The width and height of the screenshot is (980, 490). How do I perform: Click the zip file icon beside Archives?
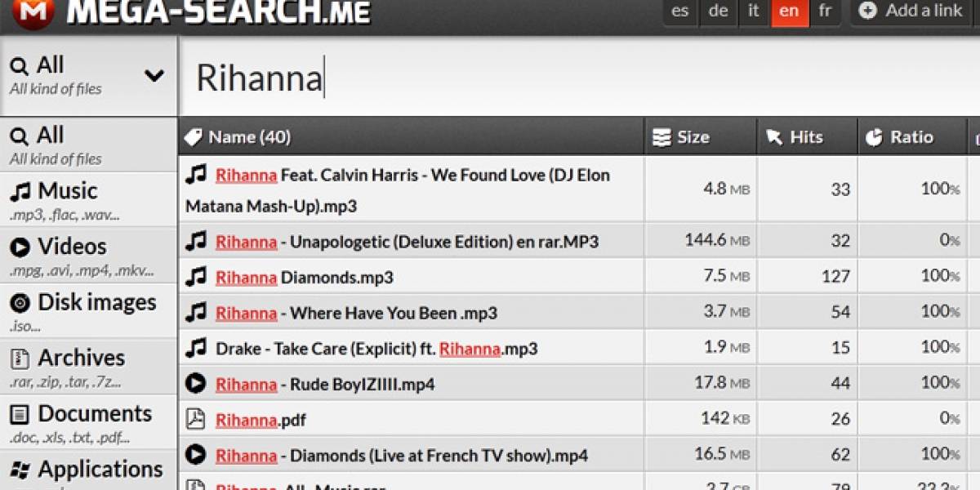point(20,359)
